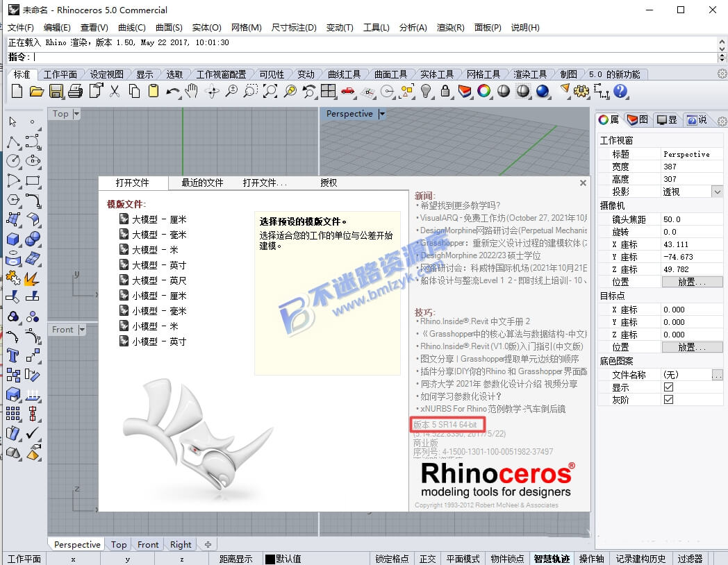Click the Zoom Window magnifier icon
Viewport: 728px width, 565px height.
point(250,91)
